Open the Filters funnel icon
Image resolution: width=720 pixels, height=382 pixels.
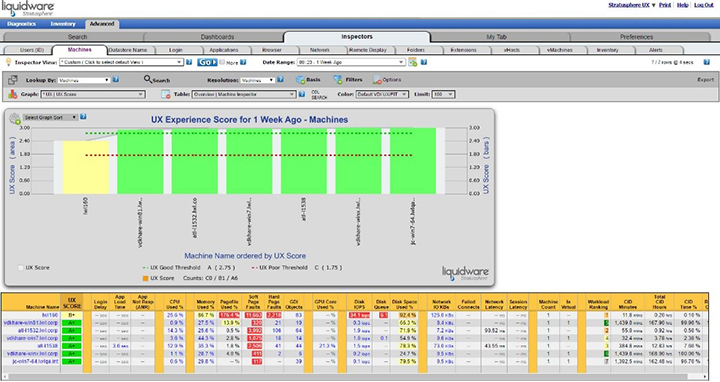pyautogui.click(x=338, y=80)
